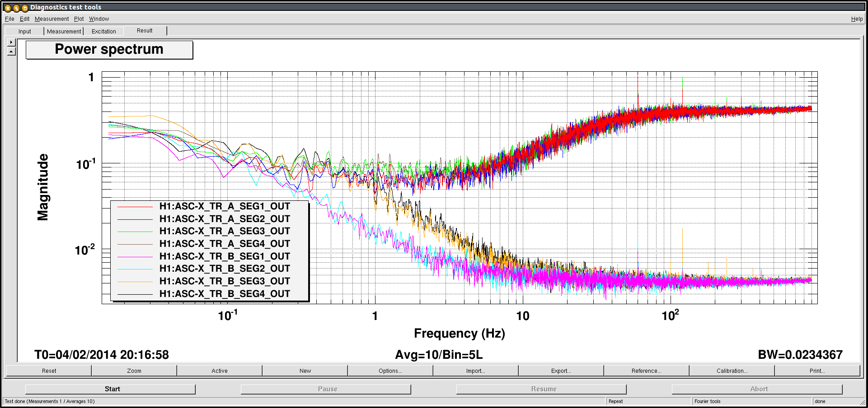868x408 pixels.
Task: Click the Import... button
Action: [x=476, y=371]
